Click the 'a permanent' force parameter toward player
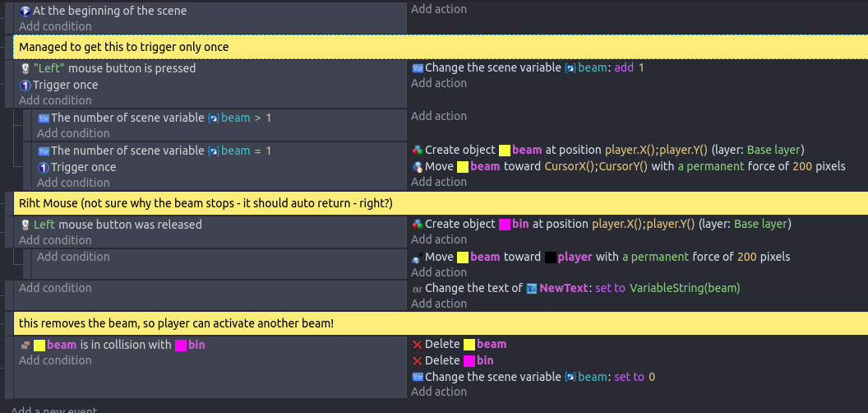The width and height of the screenshot is (868, 413). [655, 257]
